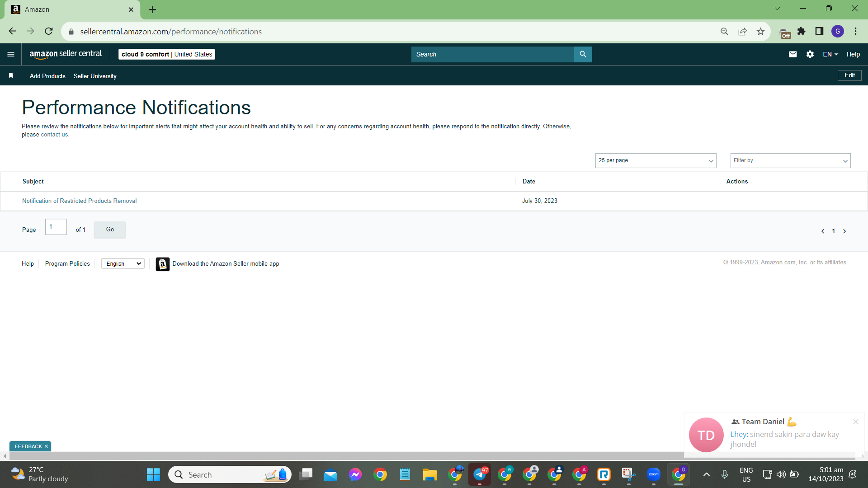The height and width of the screenshot is (488, 868).
Task: Toggle the Chrome side panel
Action: [x=819, y=31]
